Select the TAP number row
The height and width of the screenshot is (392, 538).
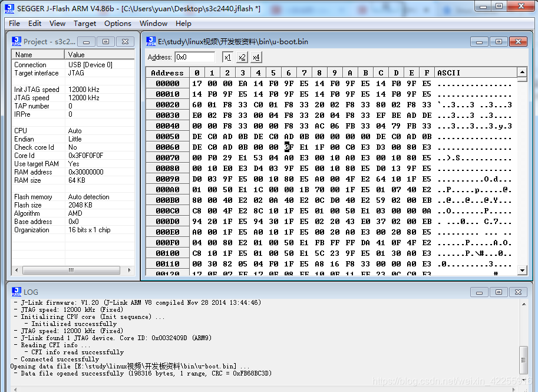point(73,106)
